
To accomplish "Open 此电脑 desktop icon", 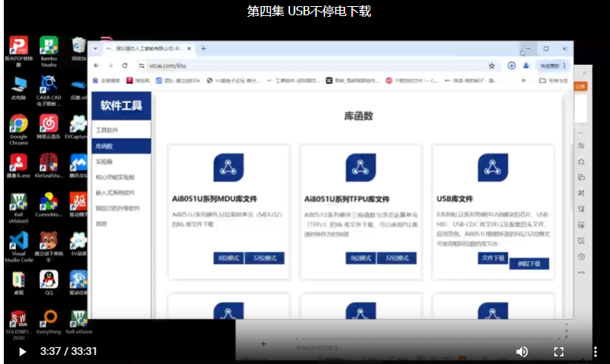I will pos(18,89).
